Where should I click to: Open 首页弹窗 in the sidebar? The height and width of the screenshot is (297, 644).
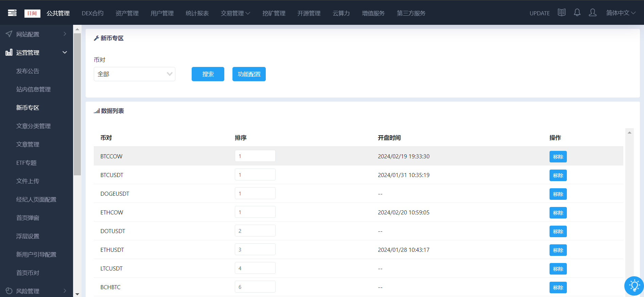(28, 218)
